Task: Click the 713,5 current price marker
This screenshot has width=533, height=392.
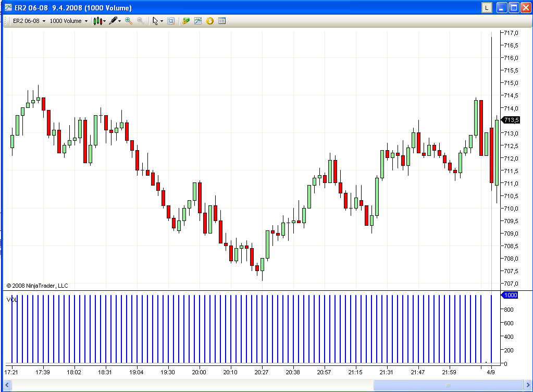Action: [511, 120]
